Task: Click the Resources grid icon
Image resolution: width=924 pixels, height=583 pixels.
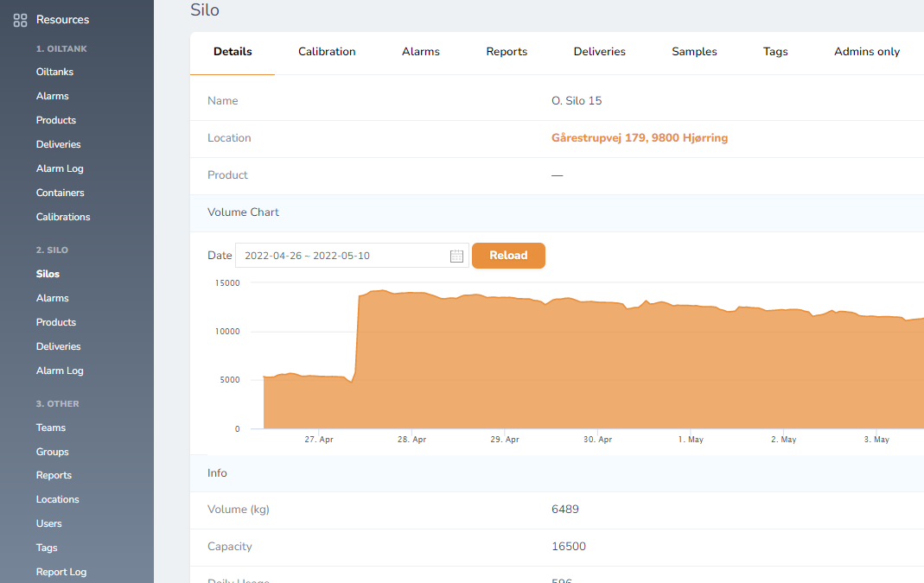Action: 20,20
